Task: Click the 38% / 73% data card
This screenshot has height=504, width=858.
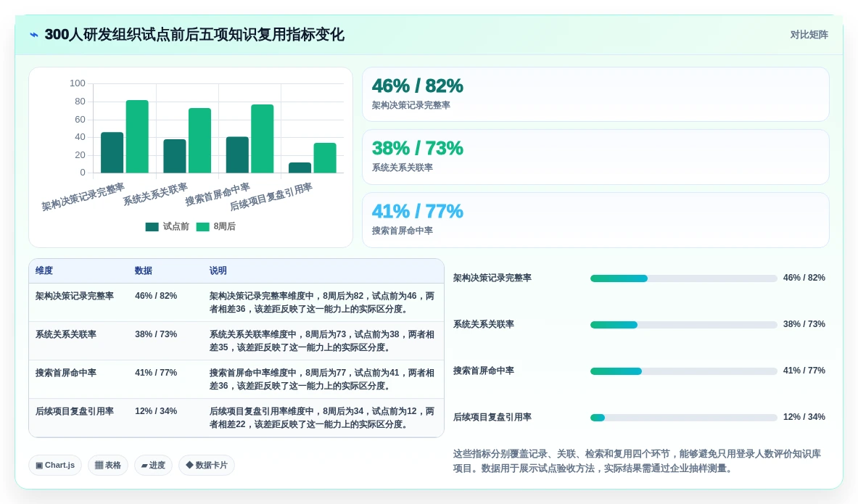Action: [x=595, y=157]
